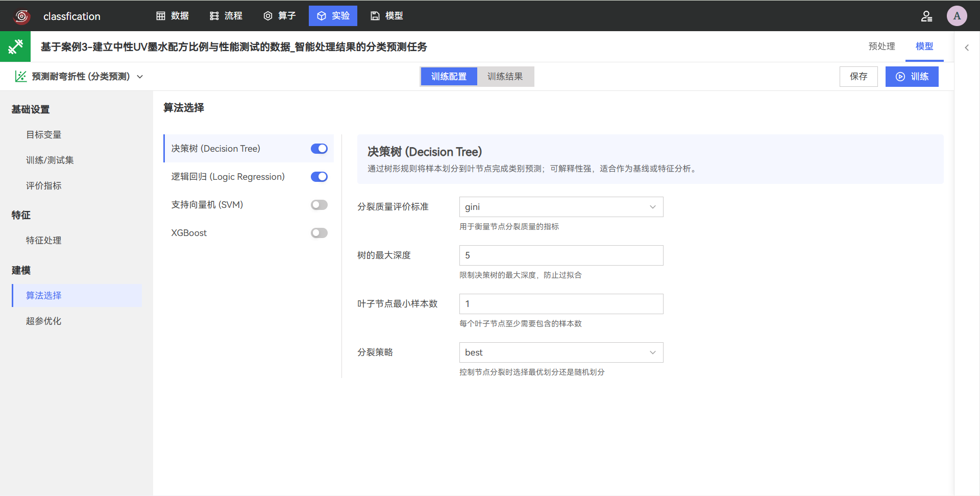The width and height of the screenshot is (980, 496).
Task: Select the XGBoost algorithm row
Action: pos(249,233)
